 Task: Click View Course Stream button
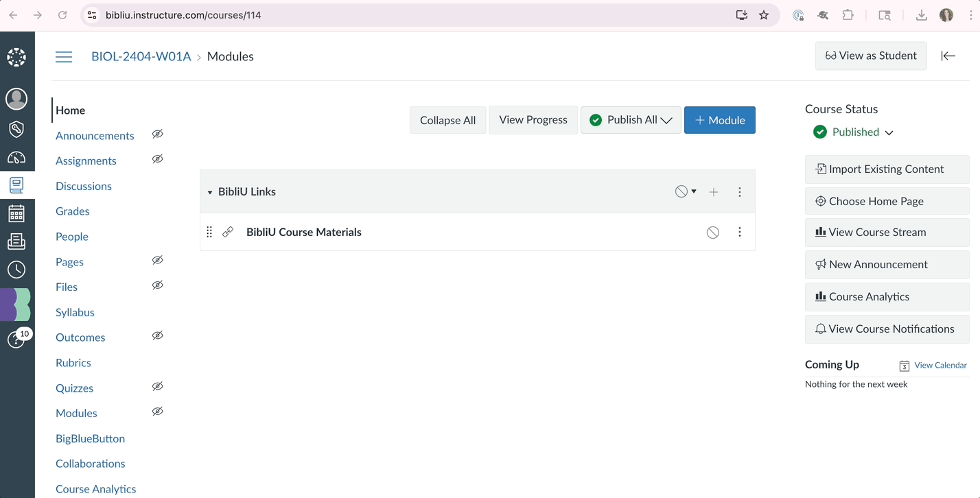click(x=887, y=233)
